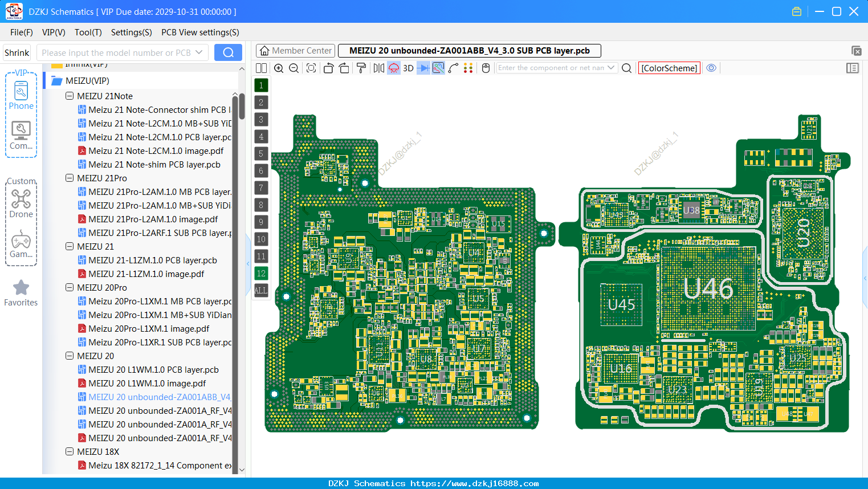Collapse the MEIZU 20 tree node
This screenshot has height=489, width=868.
point(70,356)
